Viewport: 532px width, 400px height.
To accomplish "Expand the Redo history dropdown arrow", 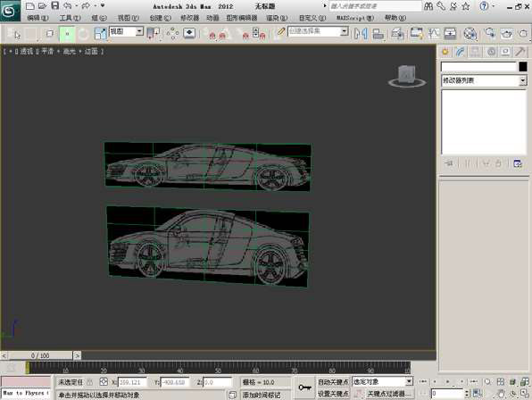I will click(95, 5).
